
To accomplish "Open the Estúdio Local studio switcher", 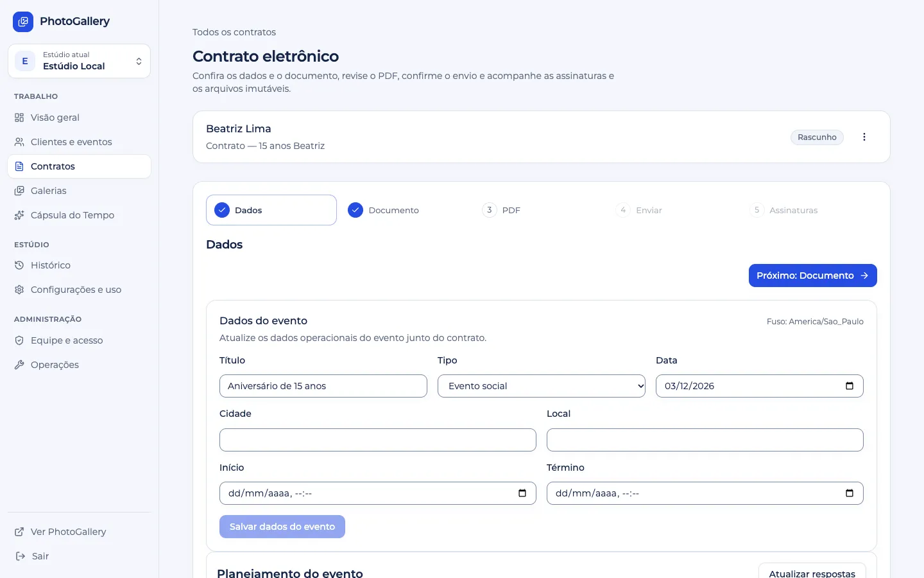I will 79,61.
